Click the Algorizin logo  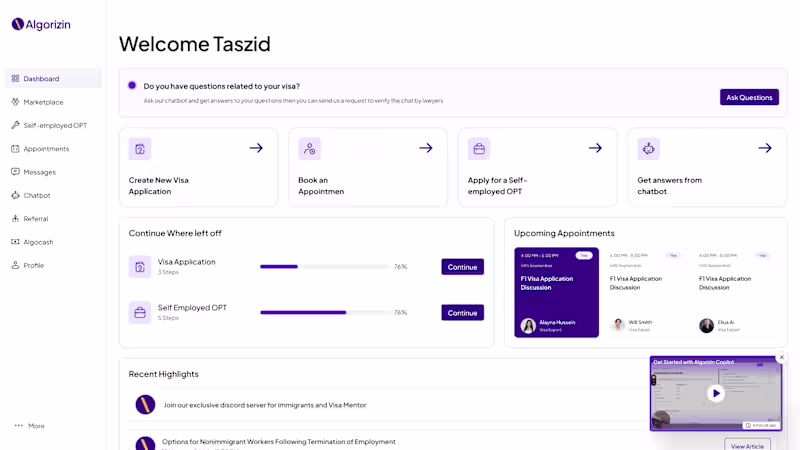tap(41, 24)
